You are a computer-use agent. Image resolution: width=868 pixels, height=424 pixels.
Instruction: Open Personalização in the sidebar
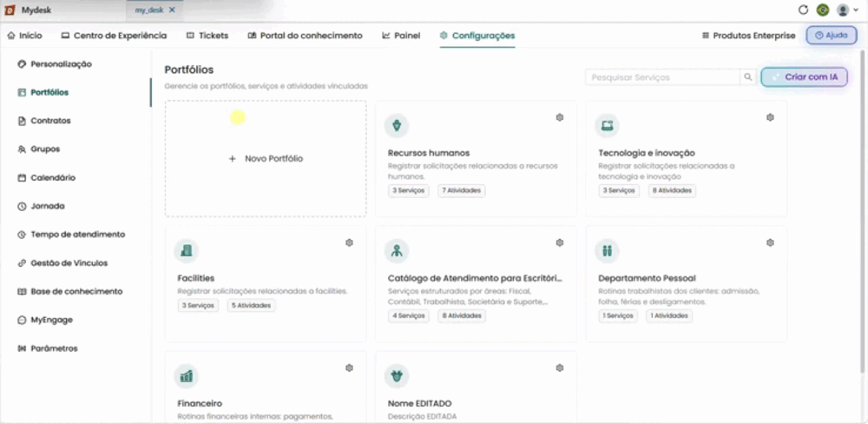pos(55,64)
